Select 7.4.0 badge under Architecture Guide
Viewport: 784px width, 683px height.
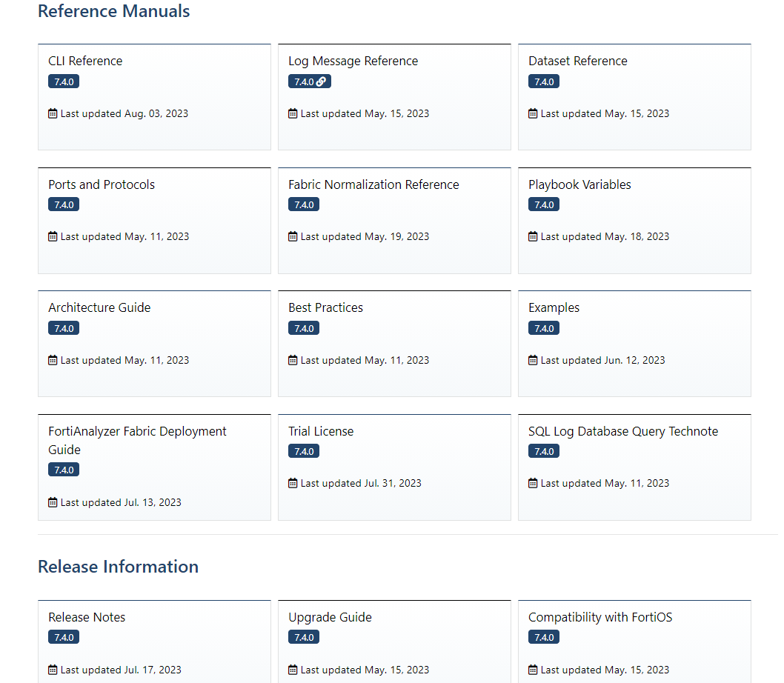pos(64,328)
